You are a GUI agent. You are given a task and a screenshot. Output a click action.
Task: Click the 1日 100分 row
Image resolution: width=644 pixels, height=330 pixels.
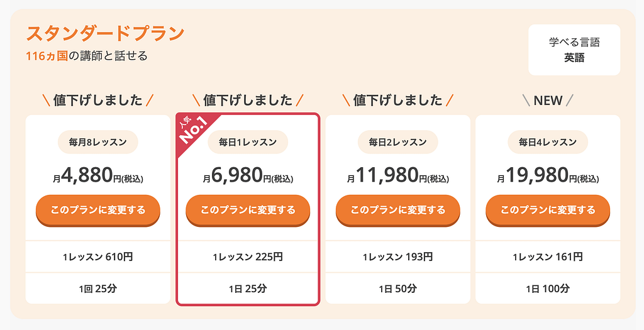tap(548, 289)
